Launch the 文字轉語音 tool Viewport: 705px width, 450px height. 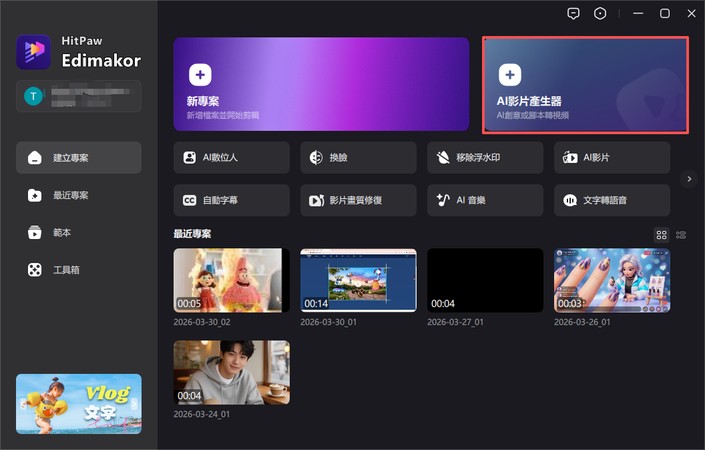[612, 200]
